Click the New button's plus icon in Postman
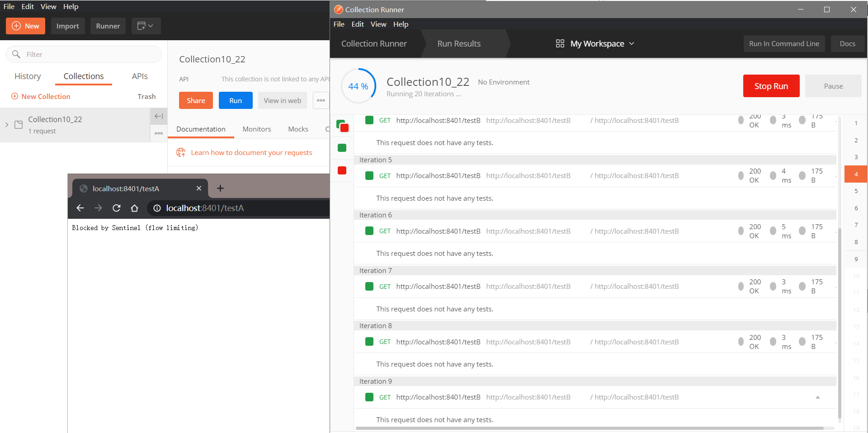This screenshot has width=868, height=433. tap(16, 26)
